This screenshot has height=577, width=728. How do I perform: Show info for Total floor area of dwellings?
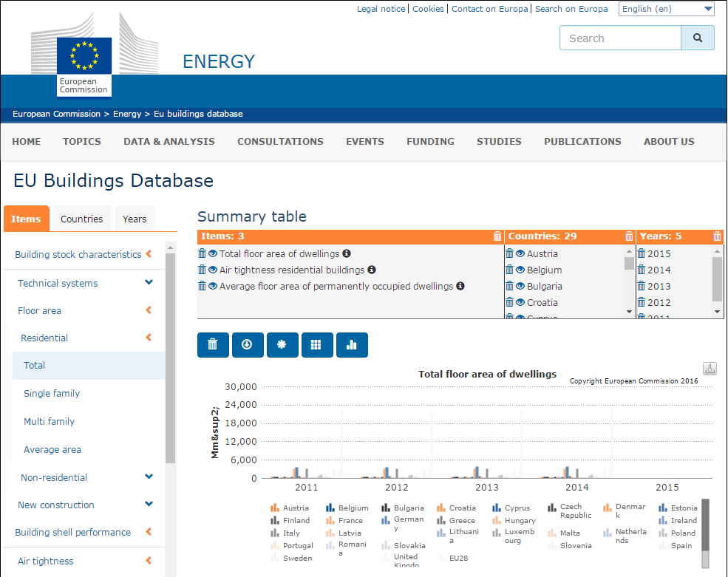[347, 253]
